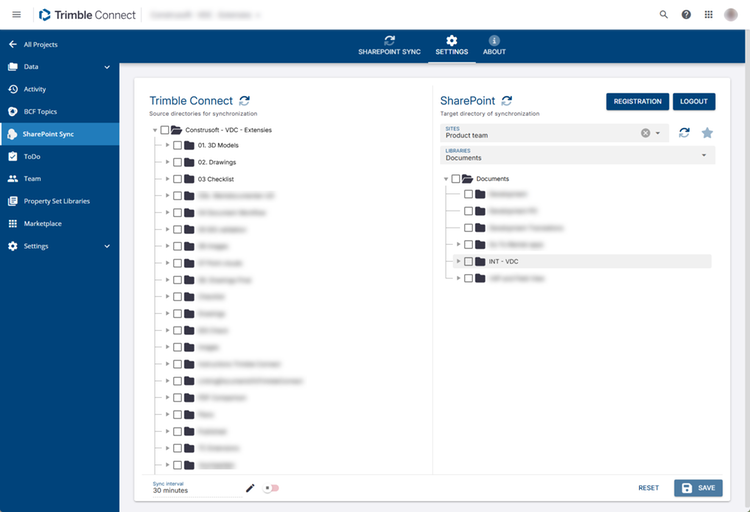Screen dimensions: 750x512
Task: Click the Data folder icon in sidebar
Action: coord(13,67)
